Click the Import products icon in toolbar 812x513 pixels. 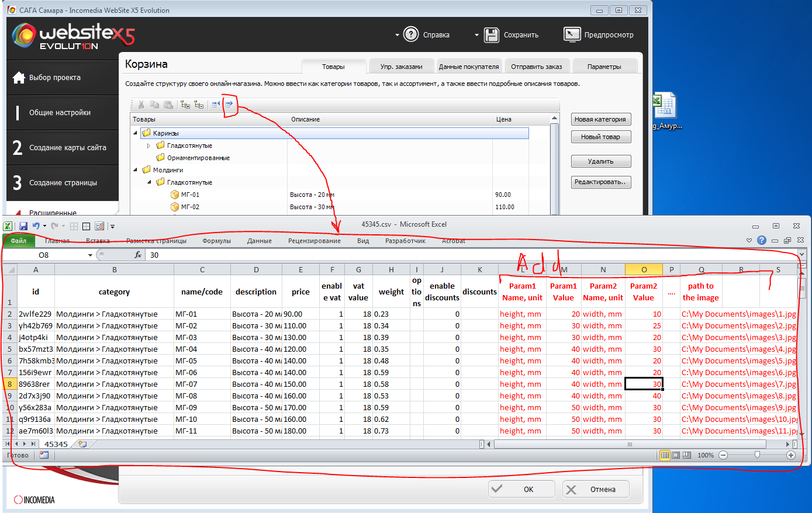point(216,105)
